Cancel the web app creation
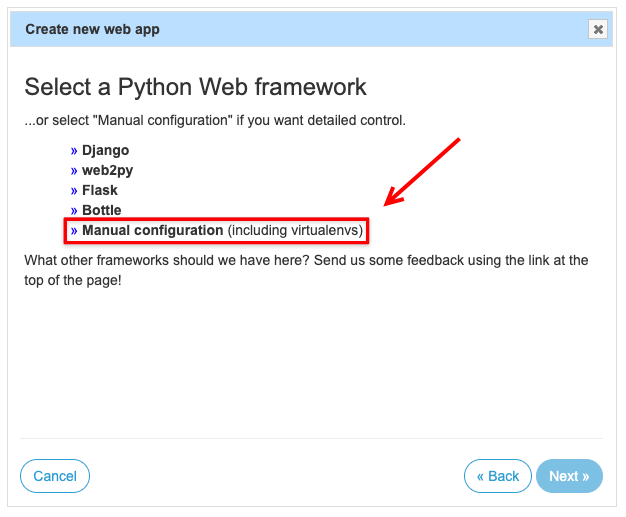 pyautogui.click(x=55, y=476)
